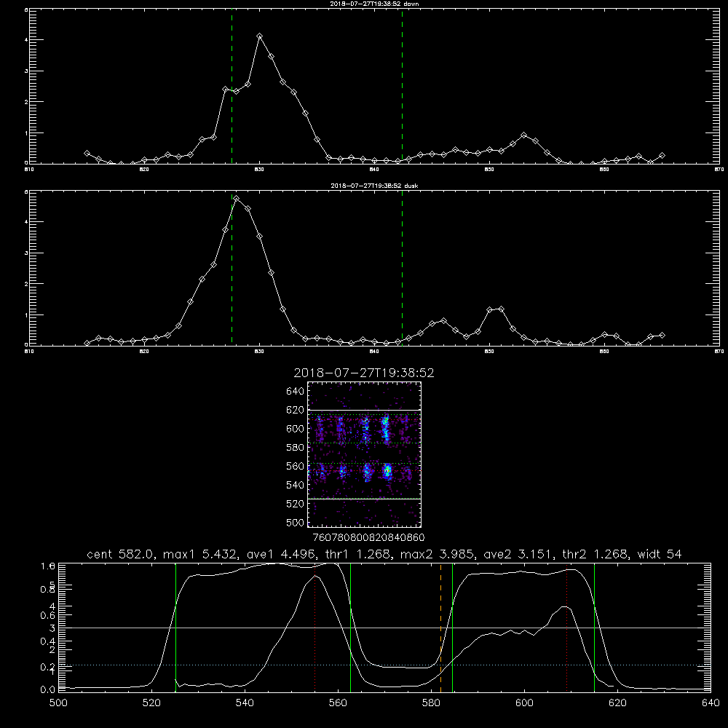Click bottom plot x-axis label 560
Screen dimensions: 728x728
point(338,703)
